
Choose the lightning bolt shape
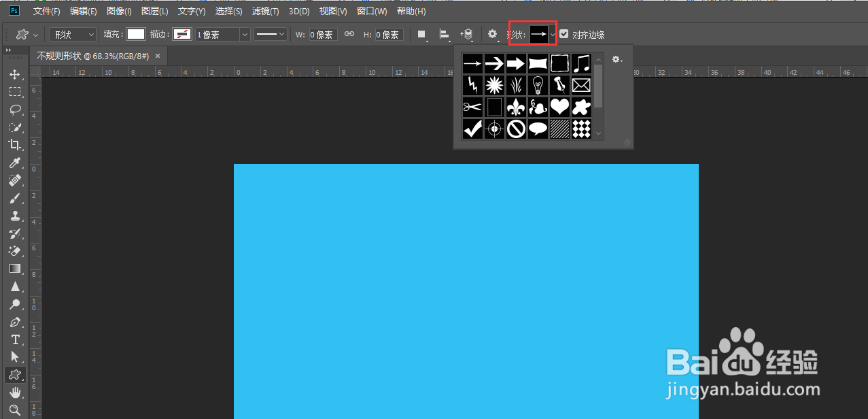click(x=472, y=85)
